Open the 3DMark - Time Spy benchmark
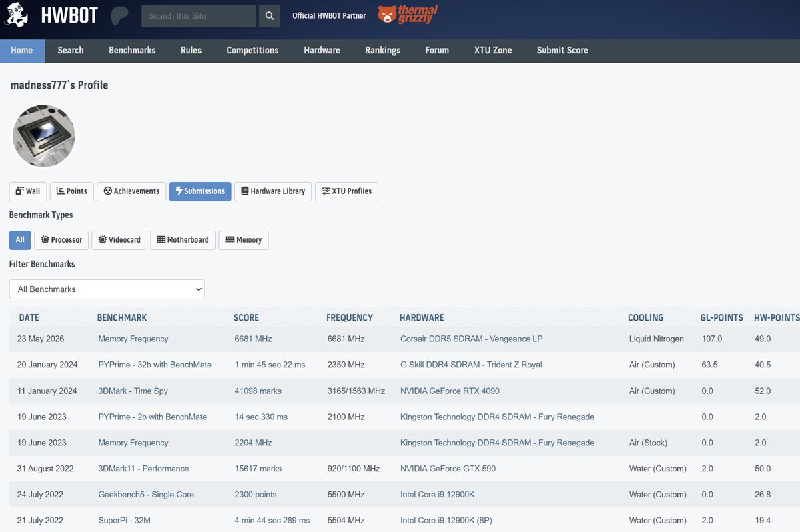 click(133, 391)
